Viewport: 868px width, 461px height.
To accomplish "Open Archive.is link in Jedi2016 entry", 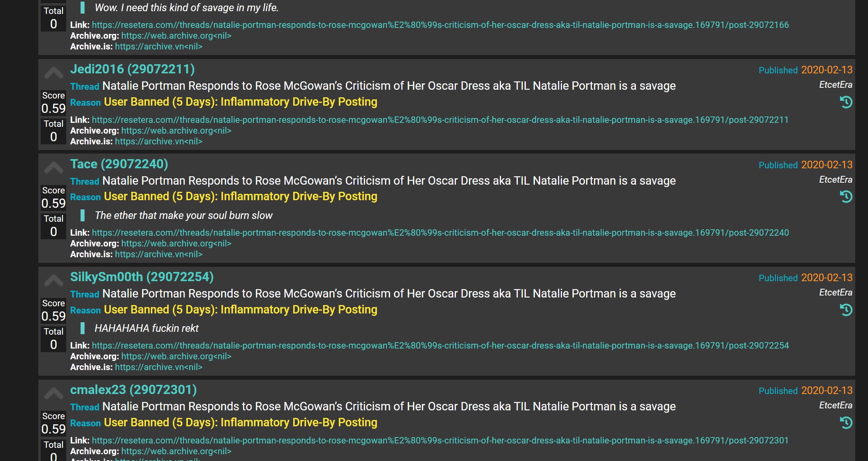I will click(x=159, y=141).
